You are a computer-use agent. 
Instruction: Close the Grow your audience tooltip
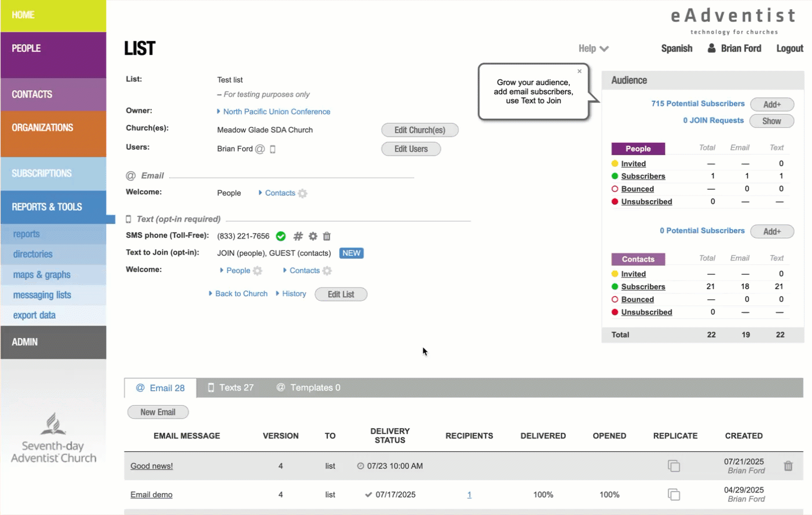click(x=579, y=71)
